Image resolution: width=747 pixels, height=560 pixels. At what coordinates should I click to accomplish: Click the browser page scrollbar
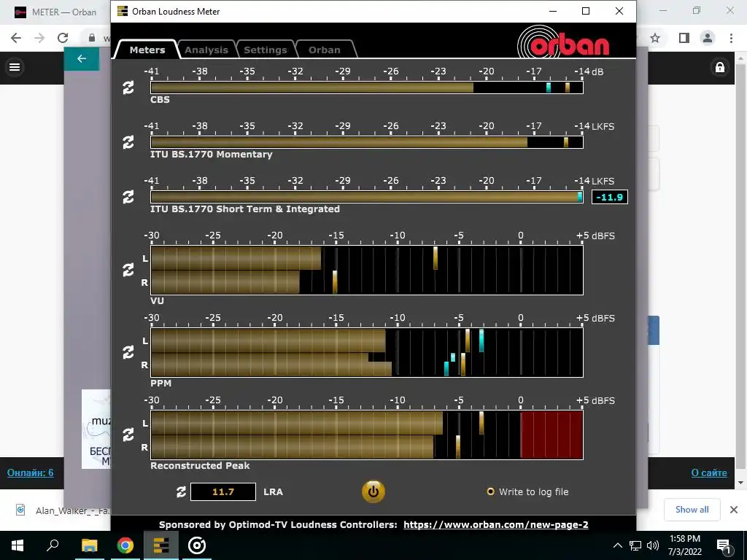[740, 267]
